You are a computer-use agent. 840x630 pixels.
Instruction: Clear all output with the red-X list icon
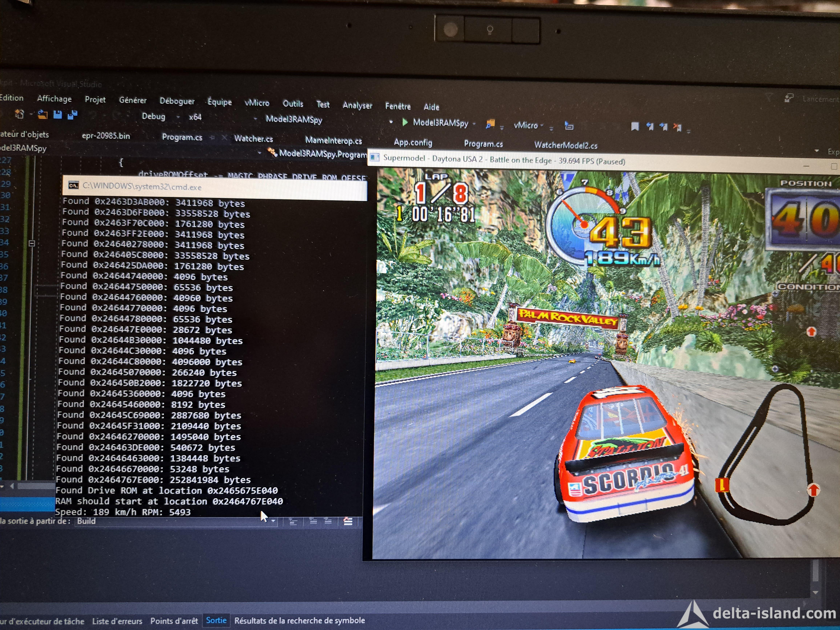348,521
